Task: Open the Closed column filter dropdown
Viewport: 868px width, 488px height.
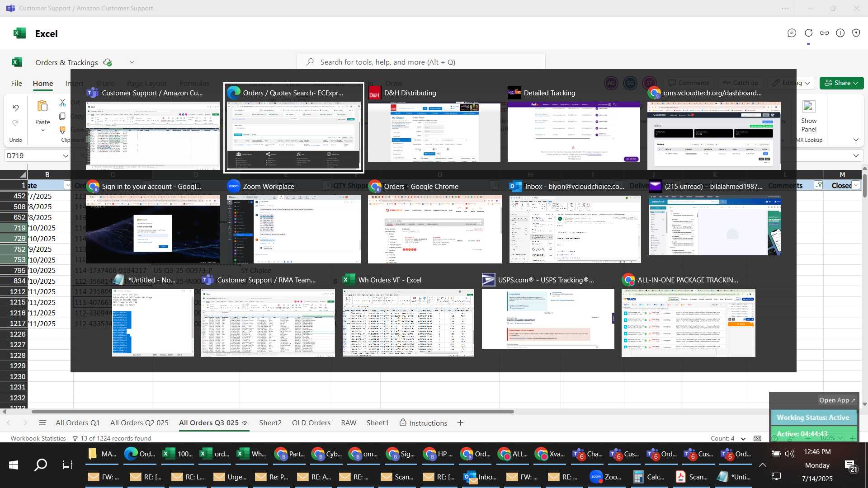Action: 855,185
